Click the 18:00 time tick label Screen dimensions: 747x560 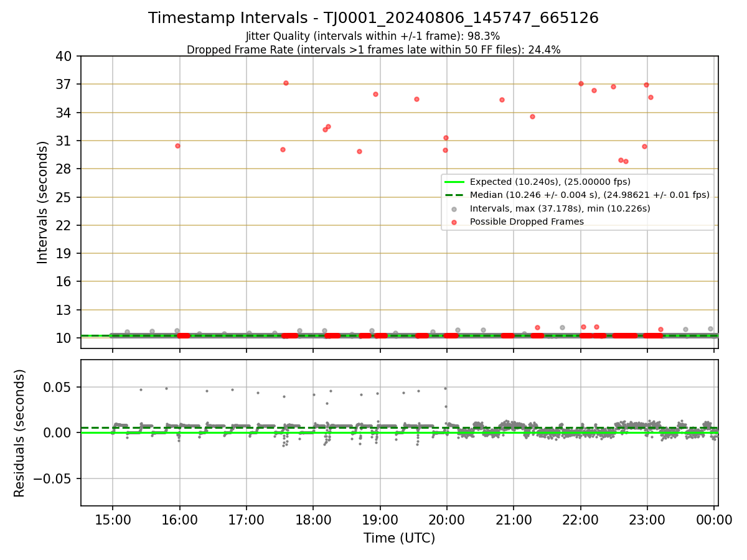[x=313, y=520]
